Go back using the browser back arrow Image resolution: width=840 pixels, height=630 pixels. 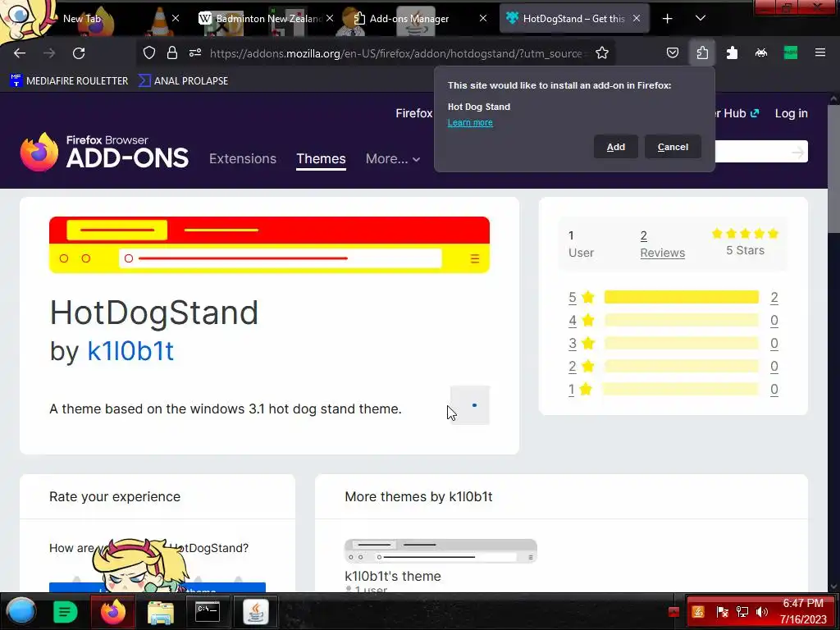pos(20,53)
